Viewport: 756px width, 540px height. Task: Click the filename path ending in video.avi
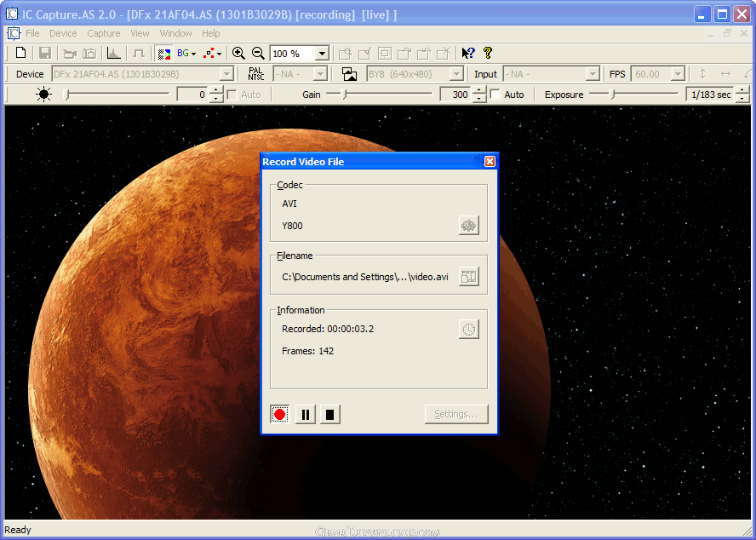coord(365,277)
